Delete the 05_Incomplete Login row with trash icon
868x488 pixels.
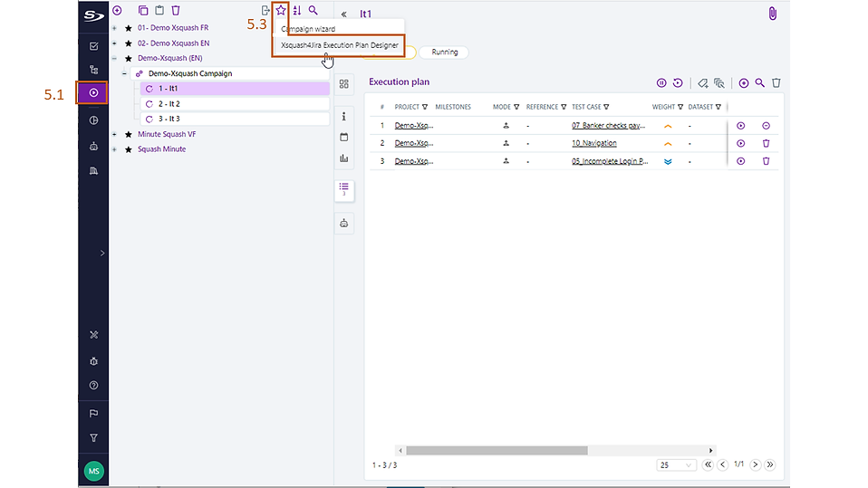click(x=767, y=161)
